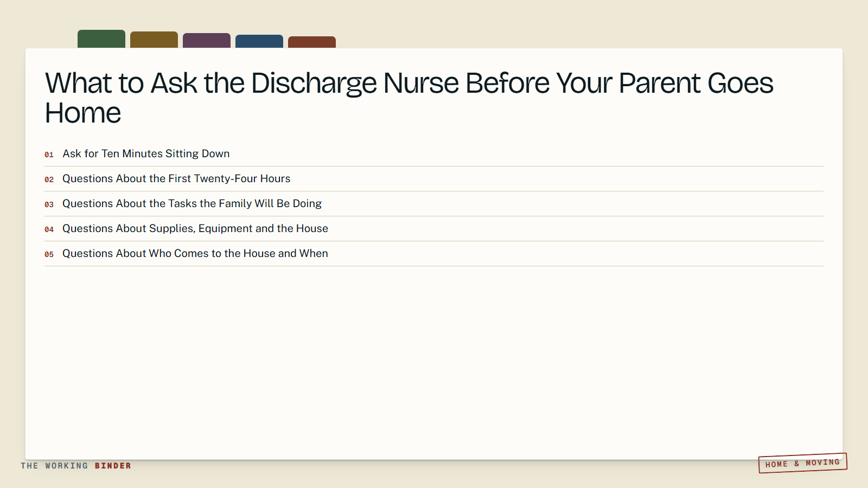Click The Working Binder logo text
The image size is (868, 488).
click(x=76, y=466)
